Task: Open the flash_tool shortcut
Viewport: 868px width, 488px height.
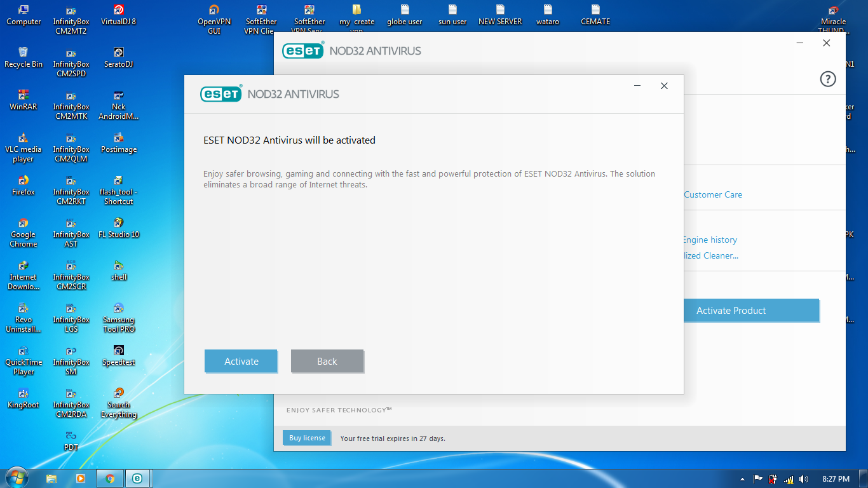Action: point(119,191)
